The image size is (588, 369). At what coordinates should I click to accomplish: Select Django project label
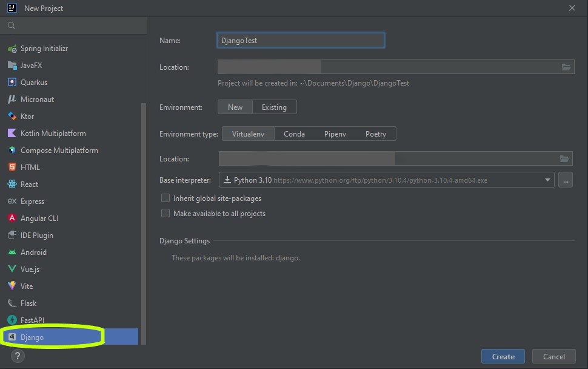coord(32,337)
